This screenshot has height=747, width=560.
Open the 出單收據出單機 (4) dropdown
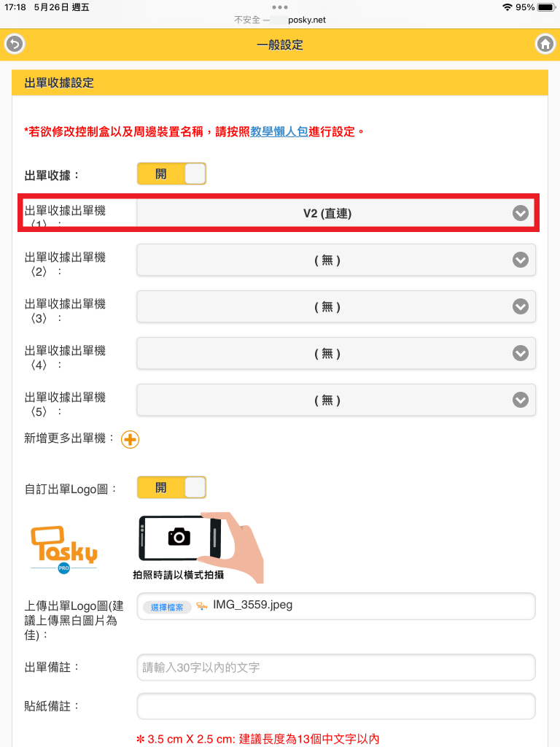click(x=336, y=353)
